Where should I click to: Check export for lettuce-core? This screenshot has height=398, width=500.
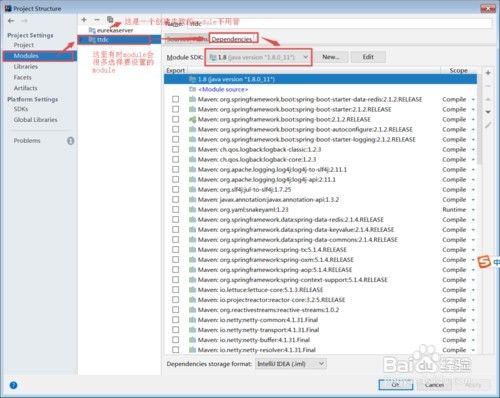pos(176,290)
